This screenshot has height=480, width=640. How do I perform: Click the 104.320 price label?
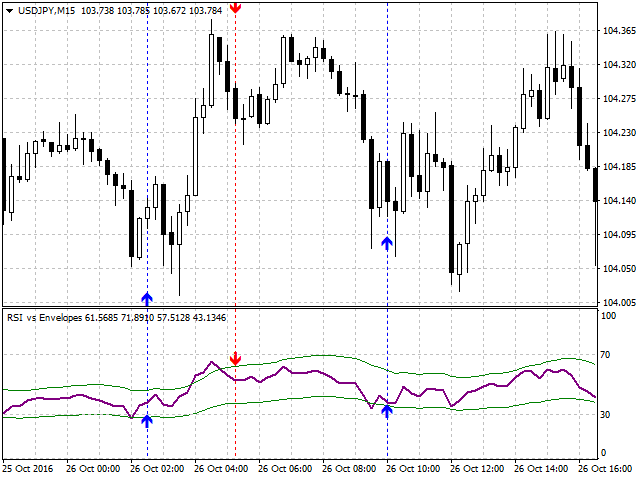619,65
